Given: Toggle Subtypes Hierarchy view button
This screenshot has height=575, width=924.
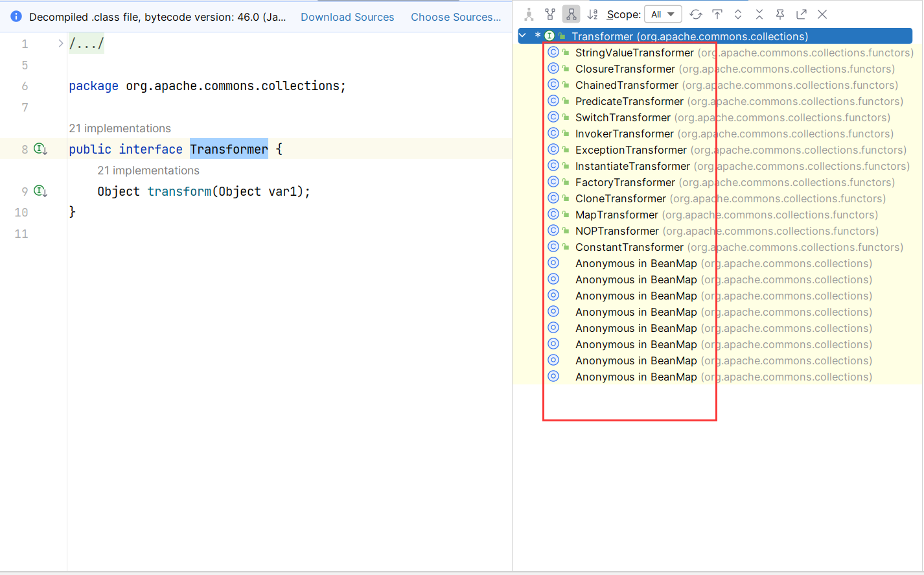Looking at the screenshot, I should point(571,14).
